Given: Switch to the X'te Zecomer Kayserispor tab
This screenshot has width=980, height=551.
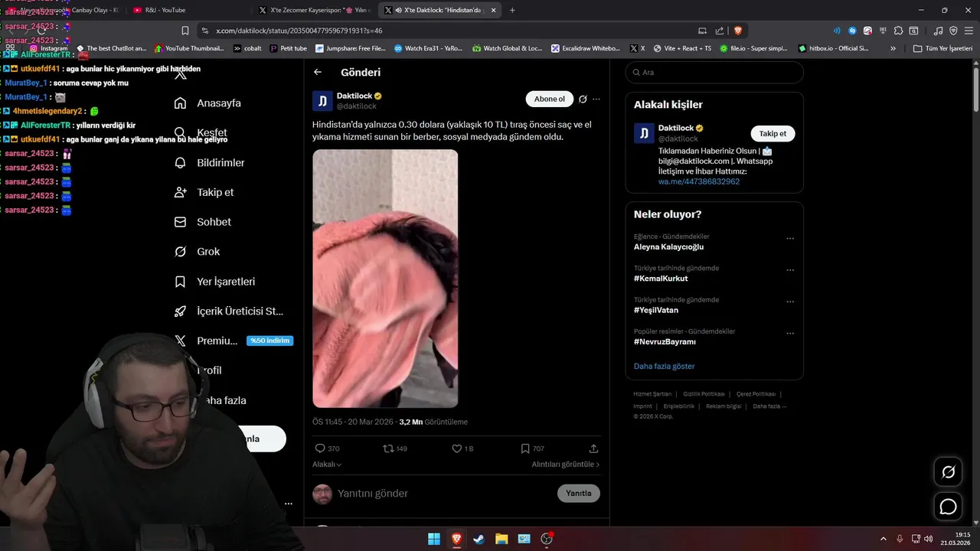Looking at the screenshot, I should click(315, 10).
